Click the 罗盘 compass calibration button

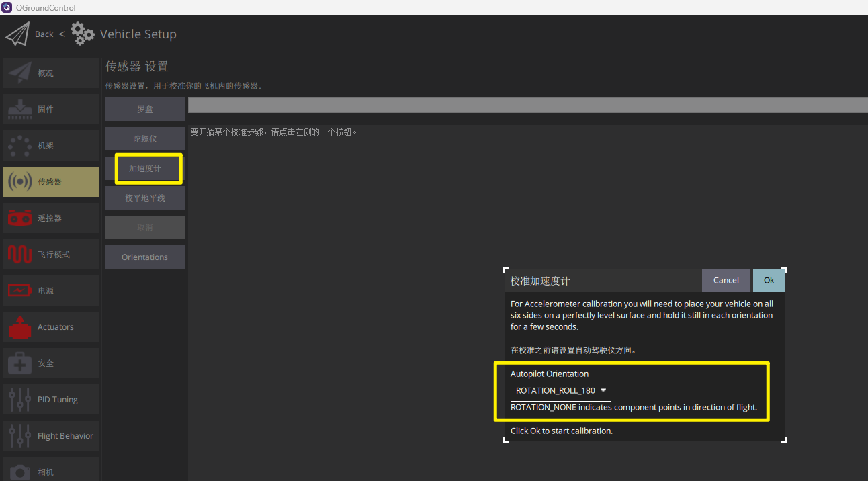tap(144, 110)
